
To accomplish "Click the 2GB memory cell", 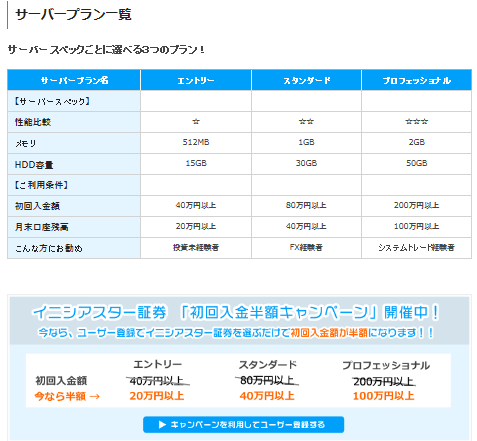I will 416,142.
